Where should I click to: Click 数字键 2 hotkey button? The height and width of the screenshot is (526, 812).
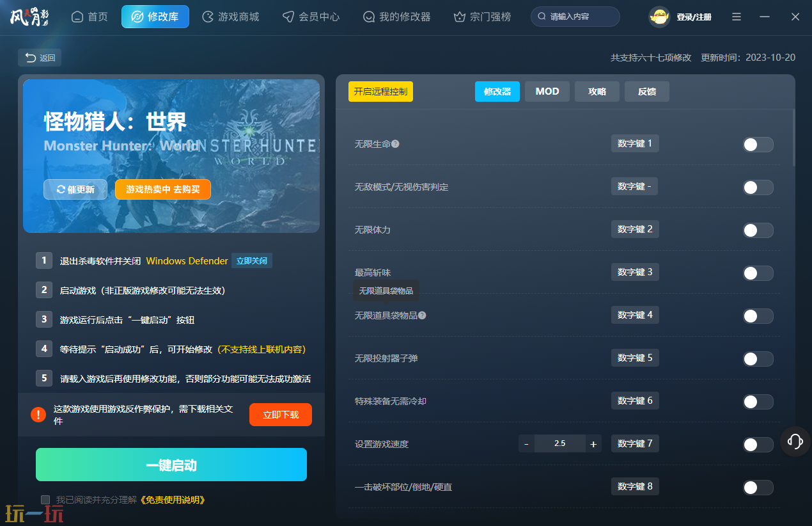coord(635,229)
